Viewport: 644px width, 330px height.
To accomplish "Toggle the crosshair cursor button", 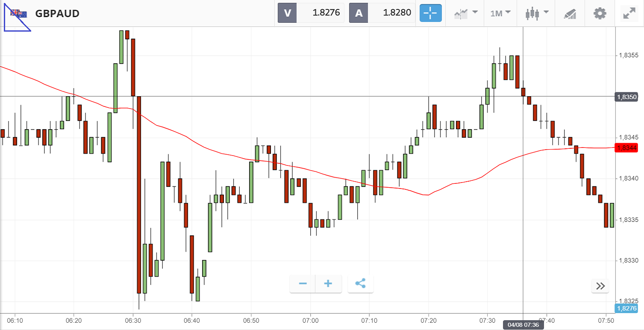I will [x=430, y=13].
